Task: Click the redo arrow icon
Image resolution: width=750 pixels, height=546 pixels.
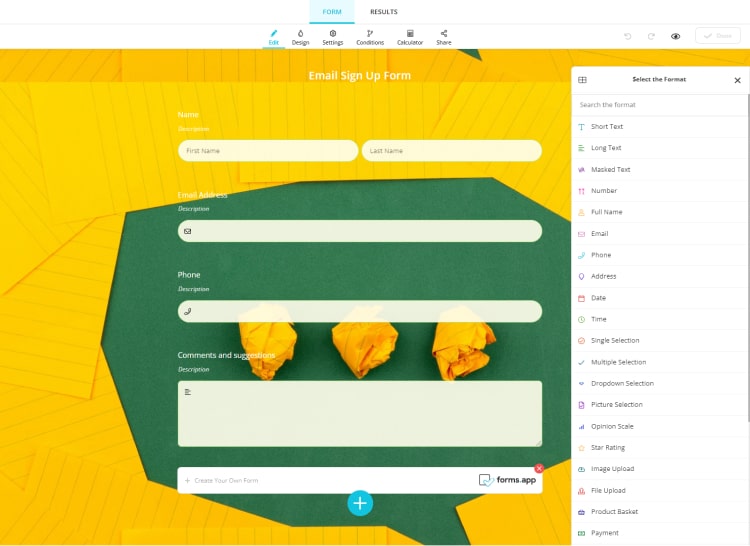Action: point(651,36)
